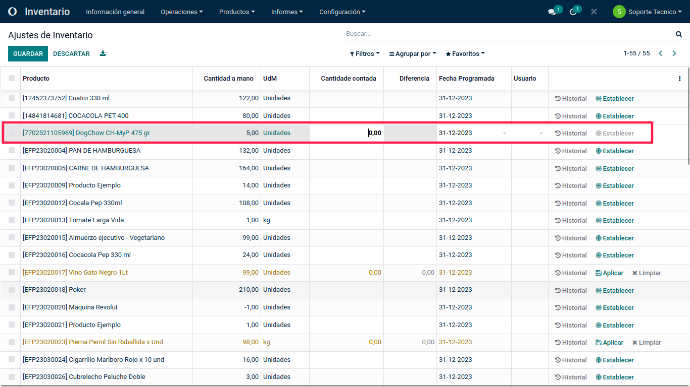
Task: Go to next page arrow
Action: [674, 53]
